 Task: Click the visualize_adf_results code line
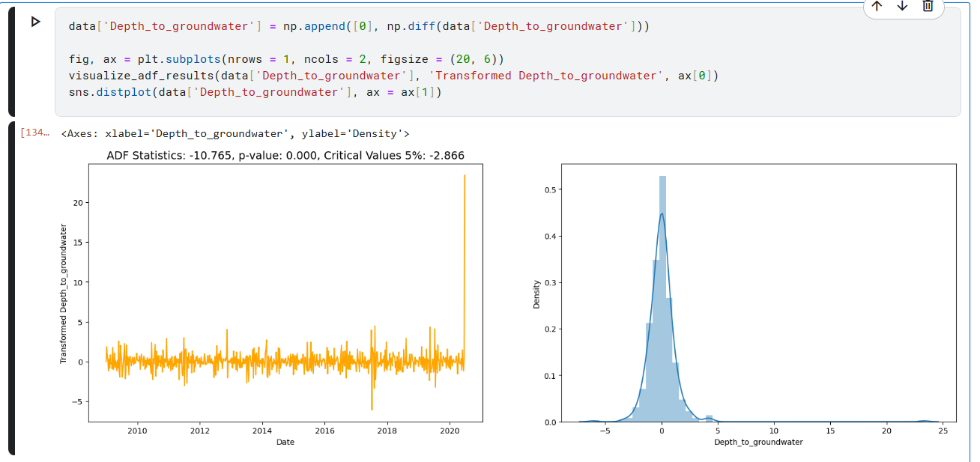tap(393, 76)
